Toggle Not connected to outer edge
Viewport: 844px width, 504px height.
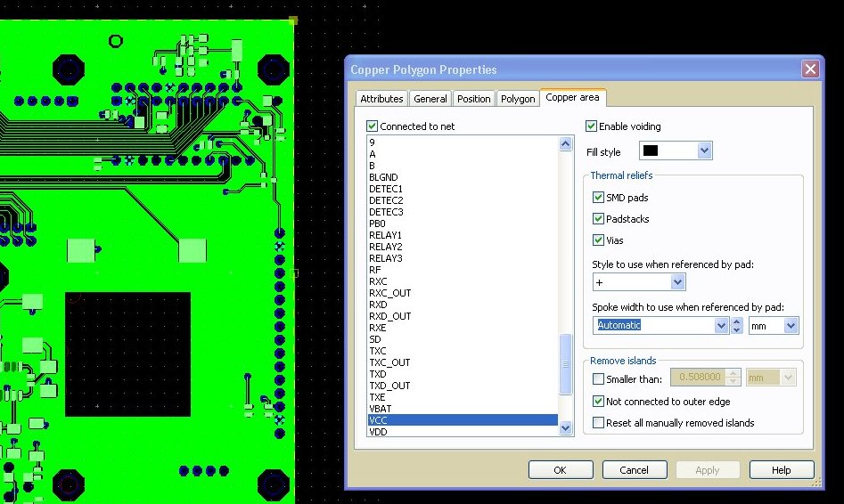point(599,402)
